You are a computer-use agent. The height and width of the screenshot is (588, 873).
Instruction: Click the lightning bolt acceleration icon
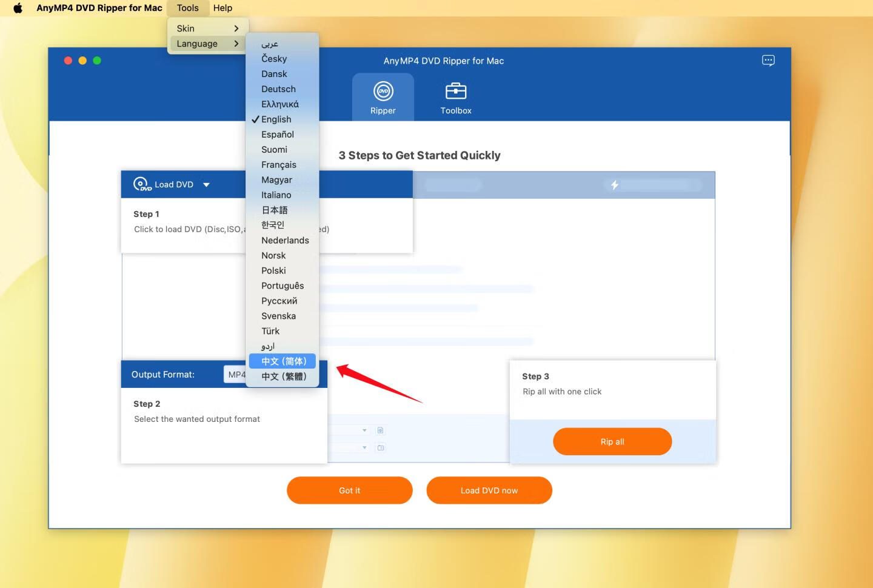[614, 185]
